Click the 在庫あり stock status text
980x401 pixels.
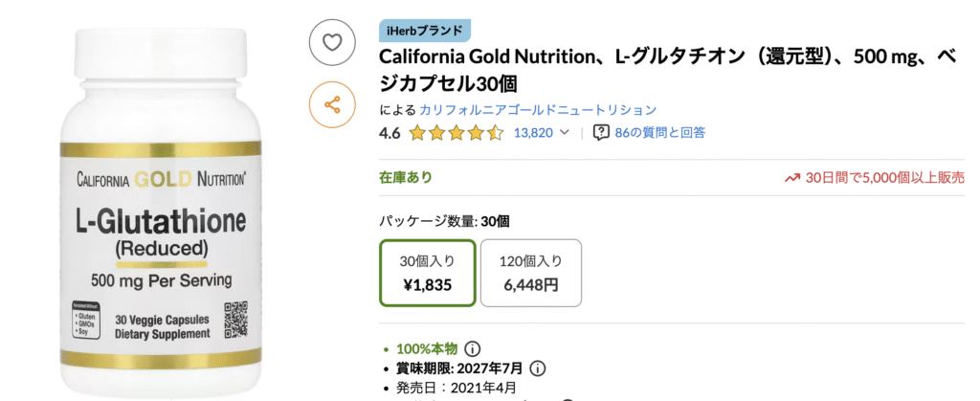coord(406,177)
